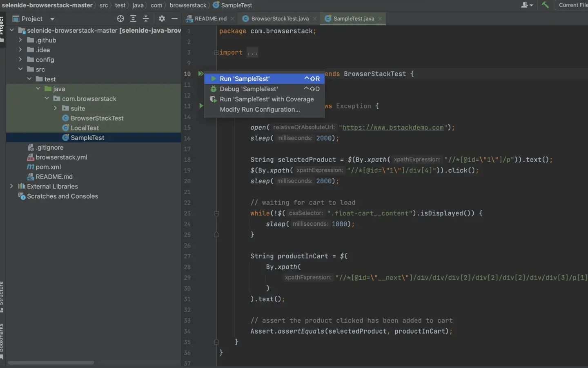
Task: Toggle code folding for the while loop
Action: pos(216,213)
